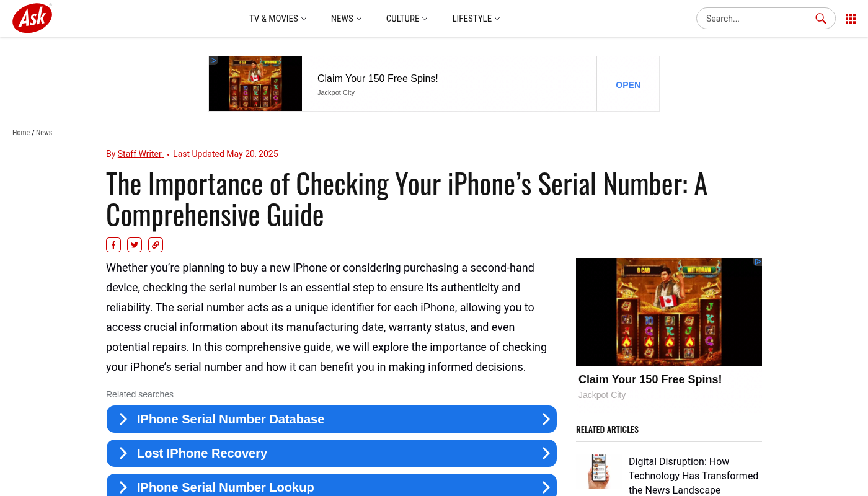Expand the TV & Movies menu

(x=278, y=19)
